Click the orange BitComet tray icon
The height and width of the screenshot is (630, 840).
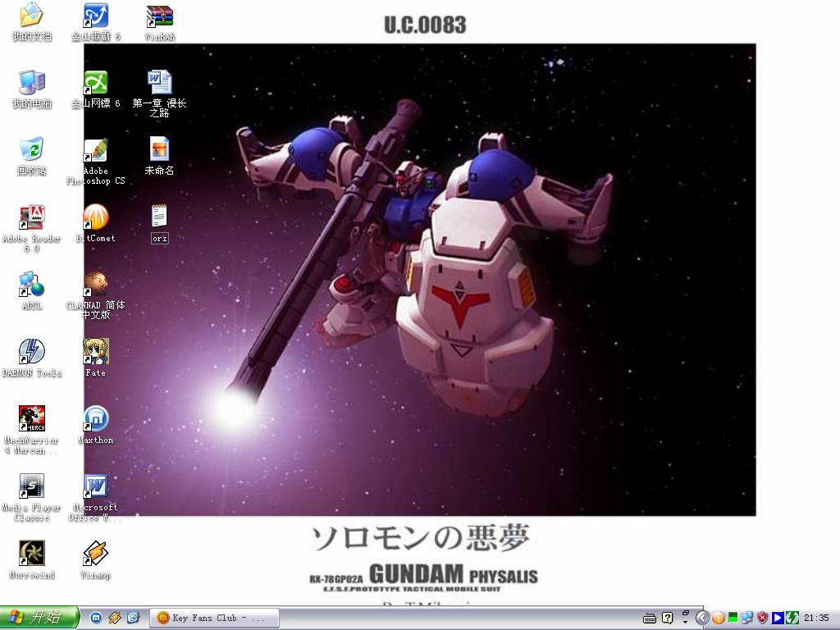pyautogui.click(x=718, y=619)
